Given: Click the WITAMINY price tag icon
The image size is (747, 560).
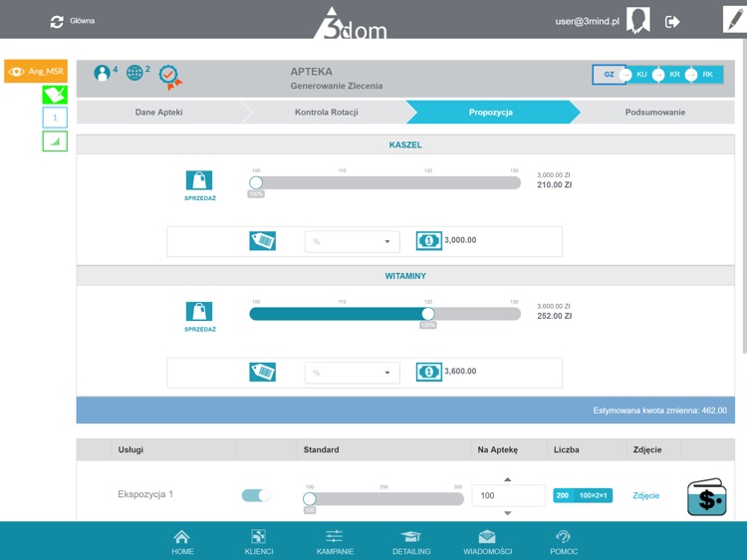Looking at the screenshot, I should tap(263, 372).
